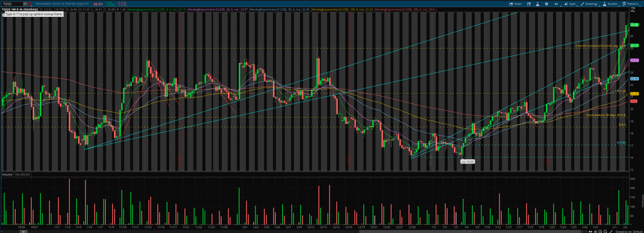
Task: Open the flask-shaped toolbar icon
Action: coord(537,4)
